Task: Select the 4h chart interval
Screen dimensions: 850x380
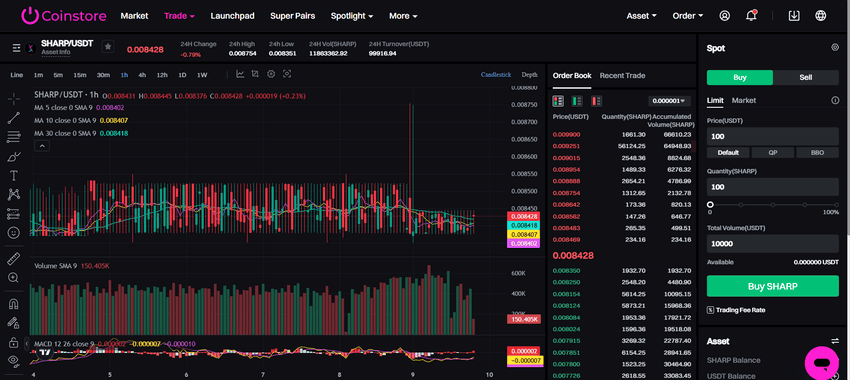Action: pos(142,75)
